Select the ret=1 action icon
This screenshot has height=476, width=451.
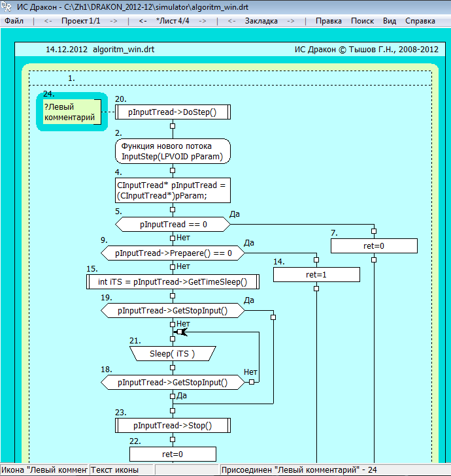316,275
